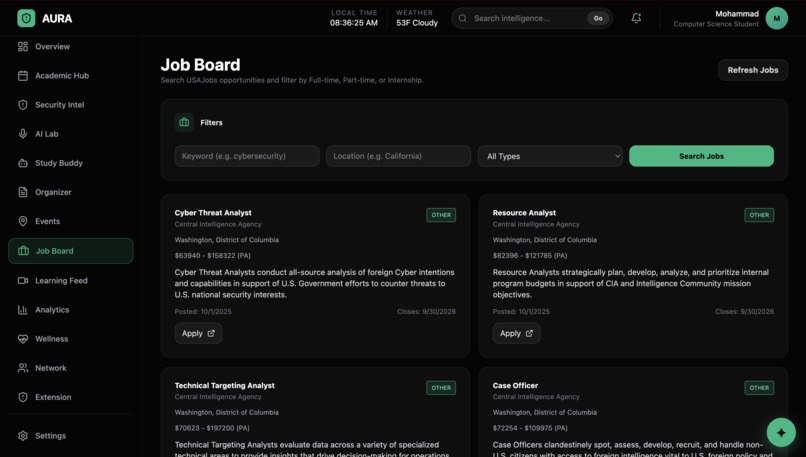Click the AI Lab sidebar label
This screenshot has width=806, height=457.
click(46, 134)
